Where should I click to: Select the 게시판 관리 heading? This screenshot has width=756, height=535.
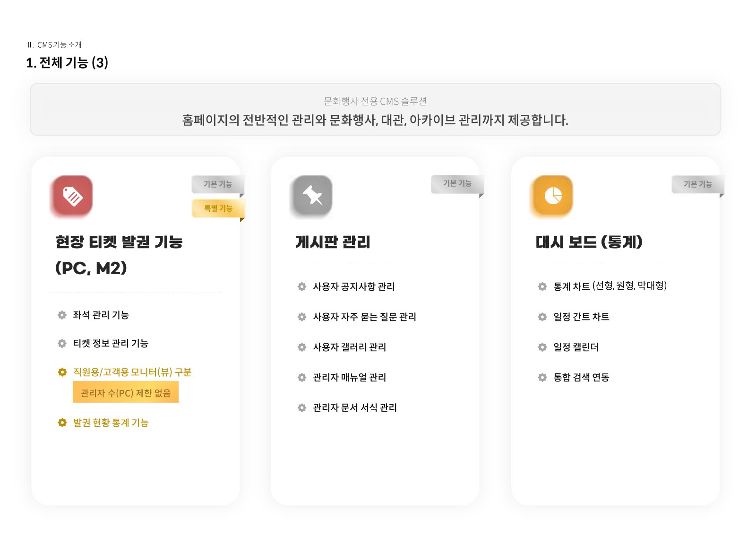tap(333, 242)
